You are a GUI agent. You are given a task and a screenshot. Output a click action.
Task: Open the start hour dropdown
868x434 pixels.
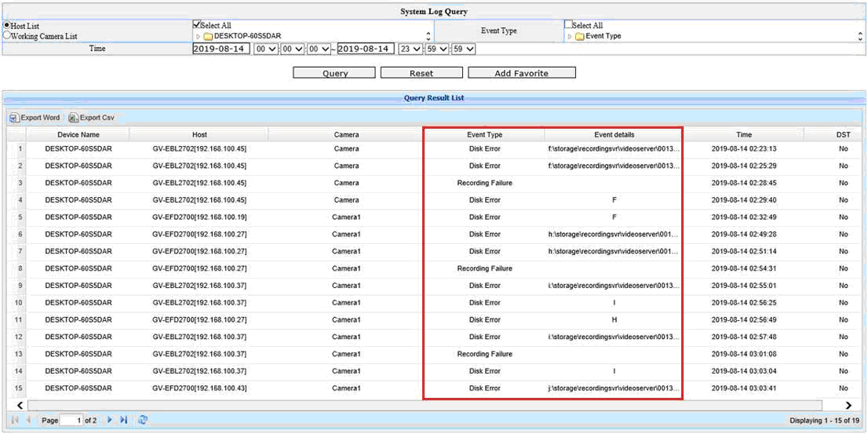point(265,49)
